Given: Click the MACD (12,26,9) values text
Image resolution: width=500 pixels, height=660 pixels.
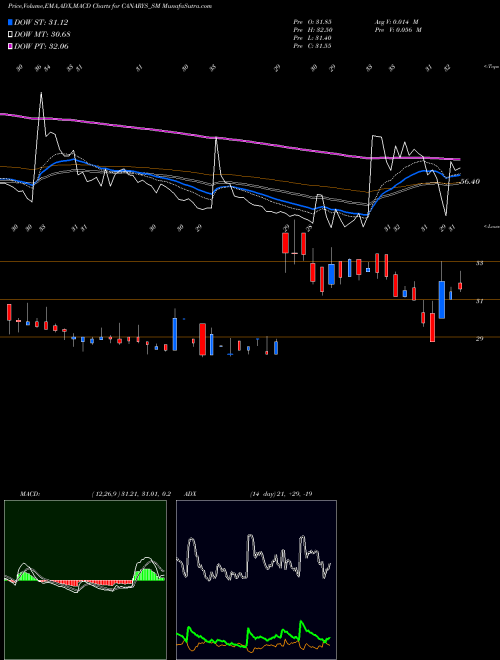Looking at the screenshot, I should click(x=131, y=494).
